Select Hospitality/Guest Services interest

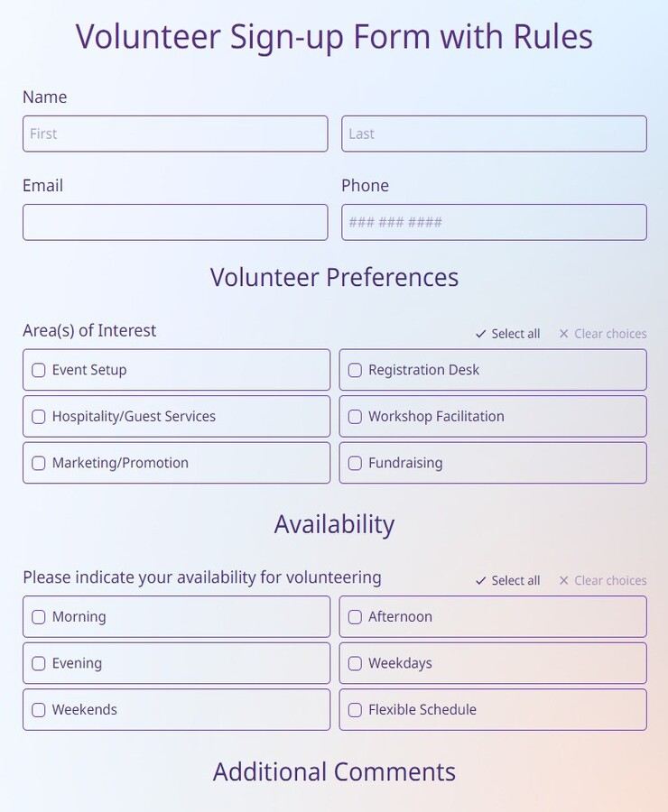[x=38, y=416]
